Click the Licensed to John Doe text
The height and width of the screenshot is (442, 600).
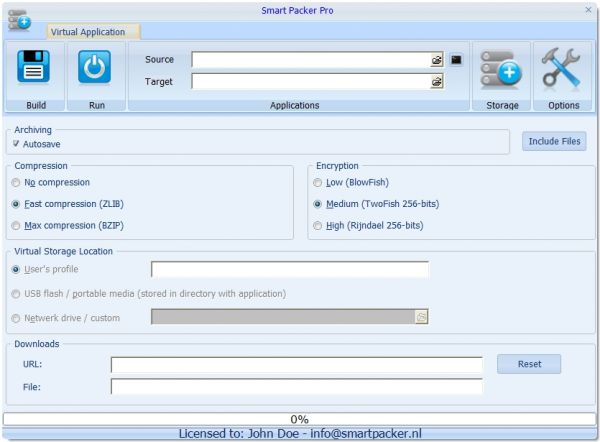pos(300,434)
